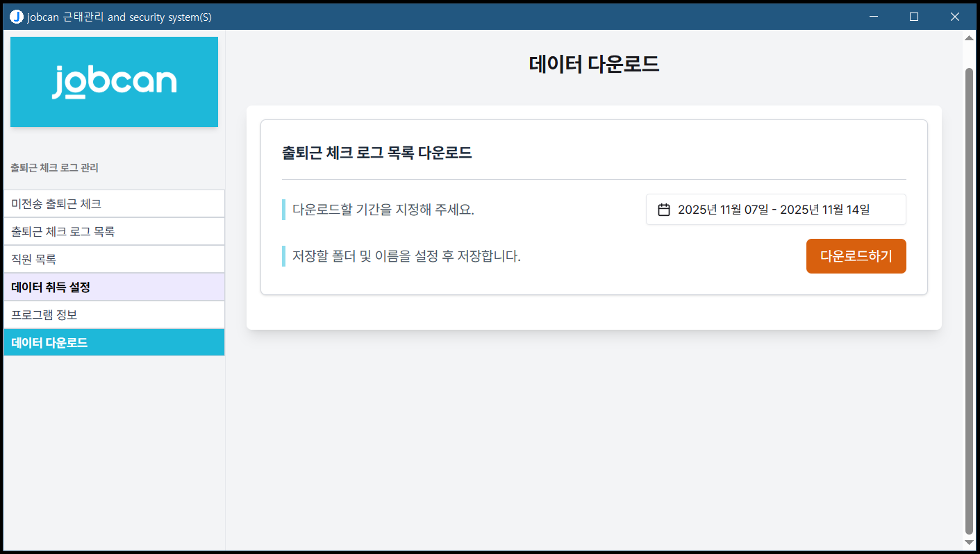Select 직원 목록 in the sidebar
Image resolution: width=980 pixels, height=554 pixels.
click(114, 260)
